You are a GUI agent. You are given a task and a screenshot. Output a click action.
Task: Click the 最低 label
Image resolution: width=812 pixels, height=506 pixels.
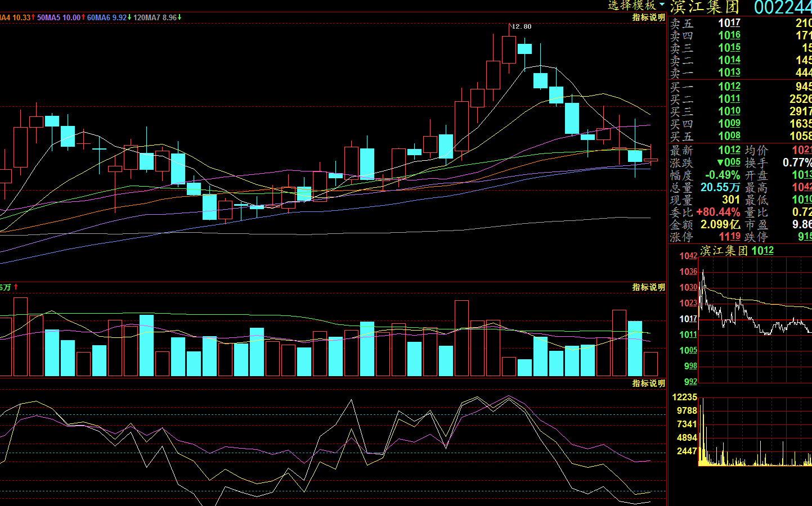(756, 200)
